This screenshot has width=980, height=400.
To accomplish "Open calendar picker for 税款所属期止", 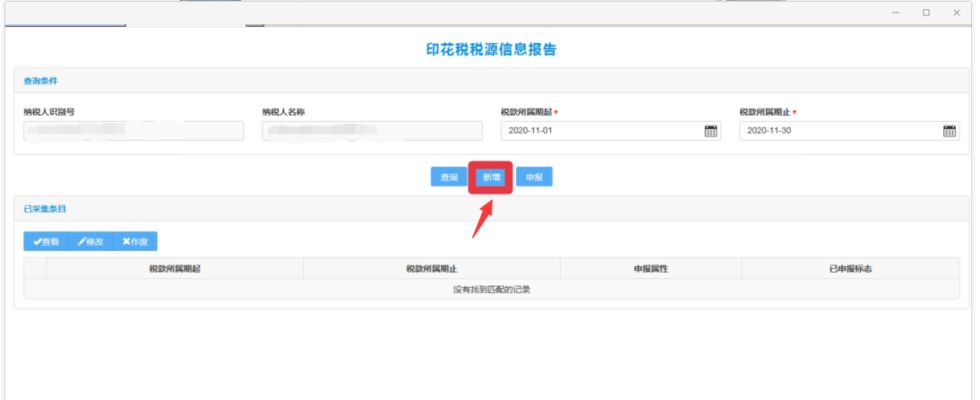I will tap(949, 131).
